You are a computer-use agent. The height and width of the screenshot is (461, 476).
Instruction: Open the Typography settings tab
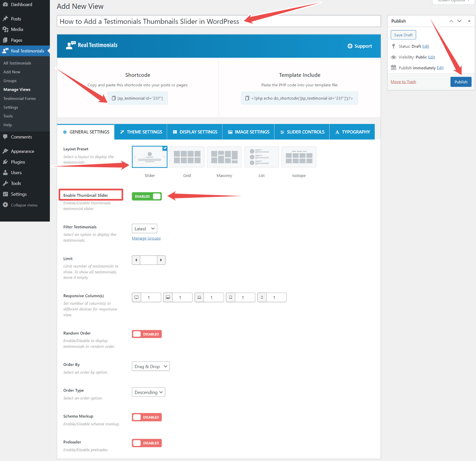[x=352, y=132]
